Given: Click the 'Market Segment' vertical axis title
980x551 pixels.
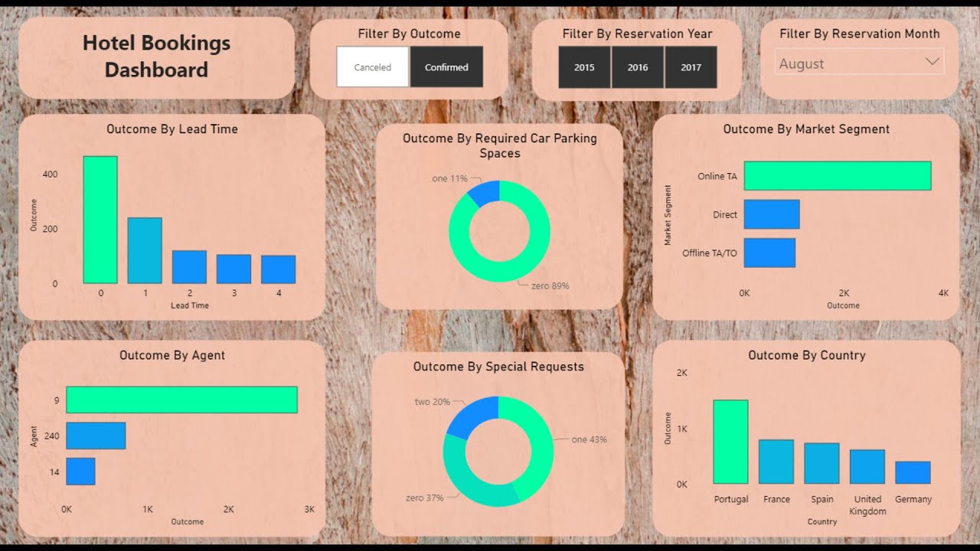Looking at the screenshot, I should [x=668, y=215].
